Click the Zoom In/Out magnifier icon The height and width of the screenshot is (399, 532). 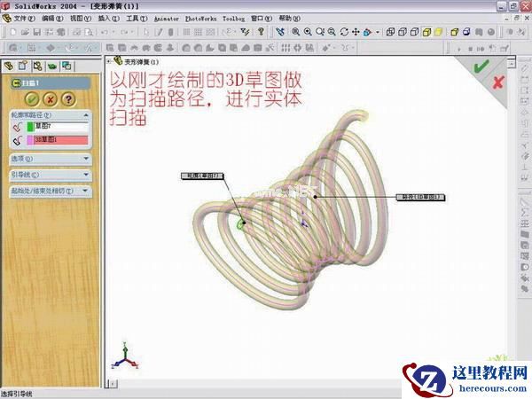pos(319,32)
